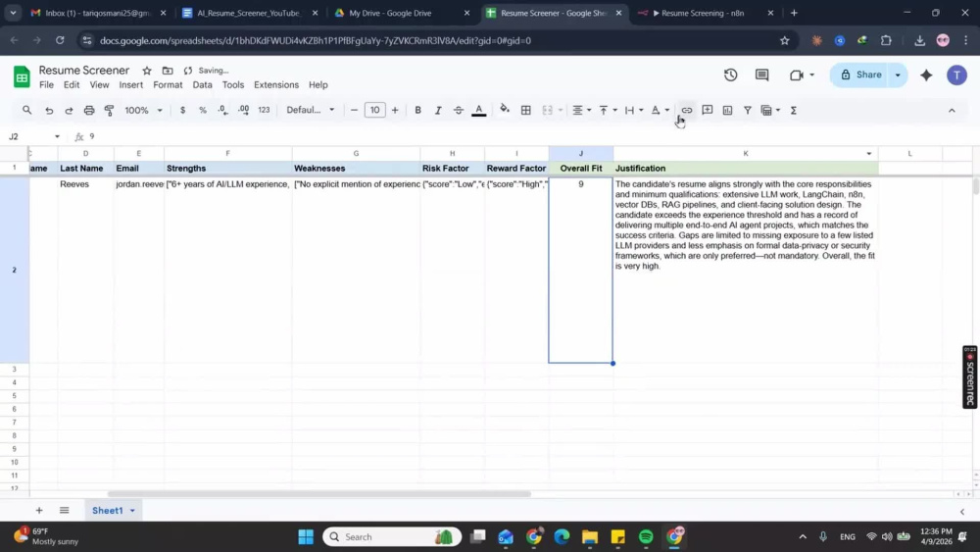
Task: Switch to the My Drive browser tab
Action: pos(400,13)
